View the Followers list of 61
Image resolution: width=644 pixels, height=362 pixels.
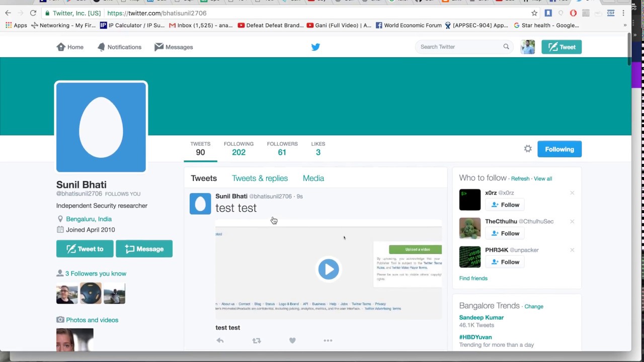(x=282, y=149)
